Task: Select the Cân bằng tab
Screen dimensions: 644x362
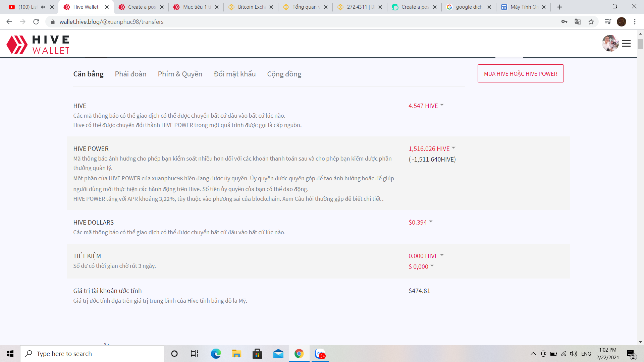Action: click(x=89, y=74)
